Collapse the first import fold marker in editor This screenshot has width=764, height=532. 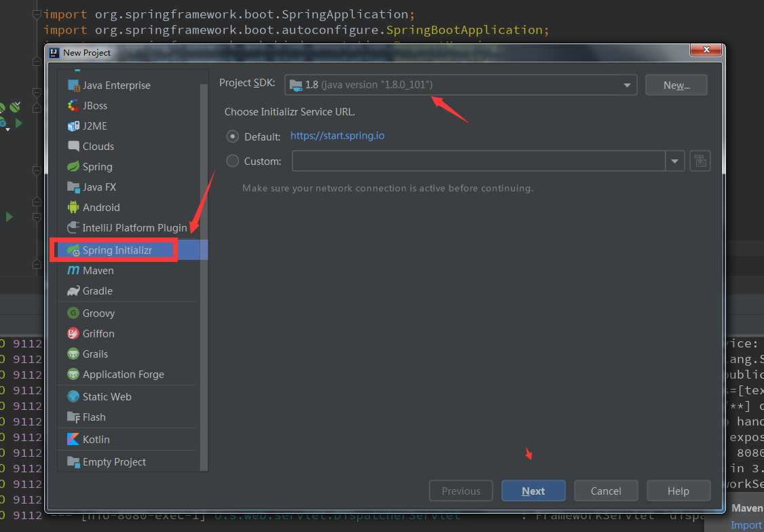tap(37, 15)
